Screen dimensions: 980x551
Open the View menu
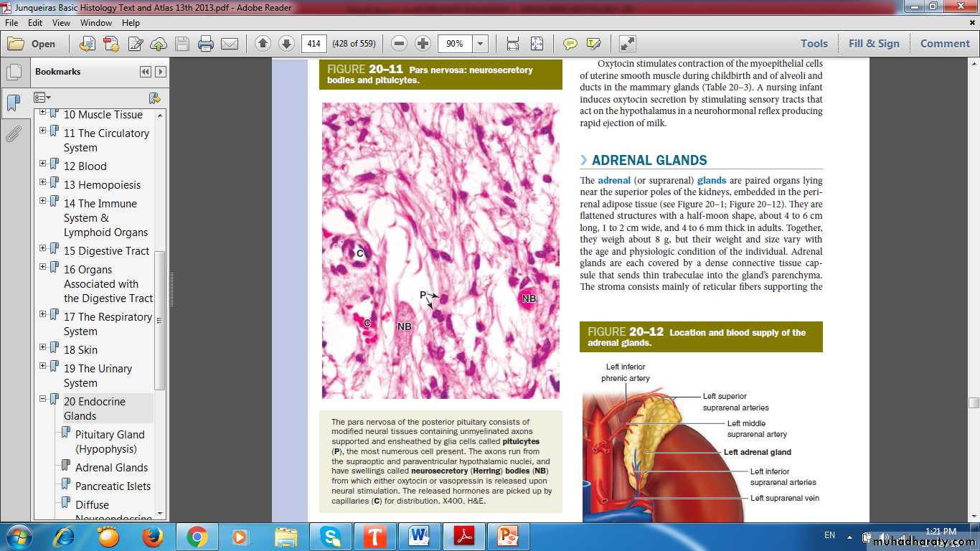pos(61,23)
